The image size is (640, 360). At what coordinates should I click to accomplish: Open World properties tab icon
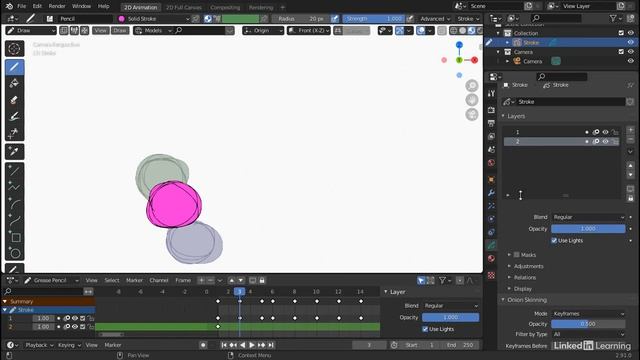click(491, 163)
